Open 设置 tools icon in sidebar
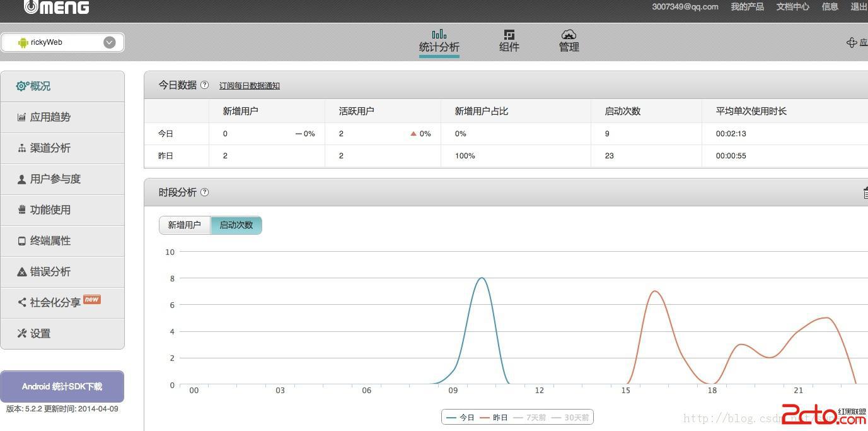The width and height of the screenshot is (868, 431). click(22, 334)
